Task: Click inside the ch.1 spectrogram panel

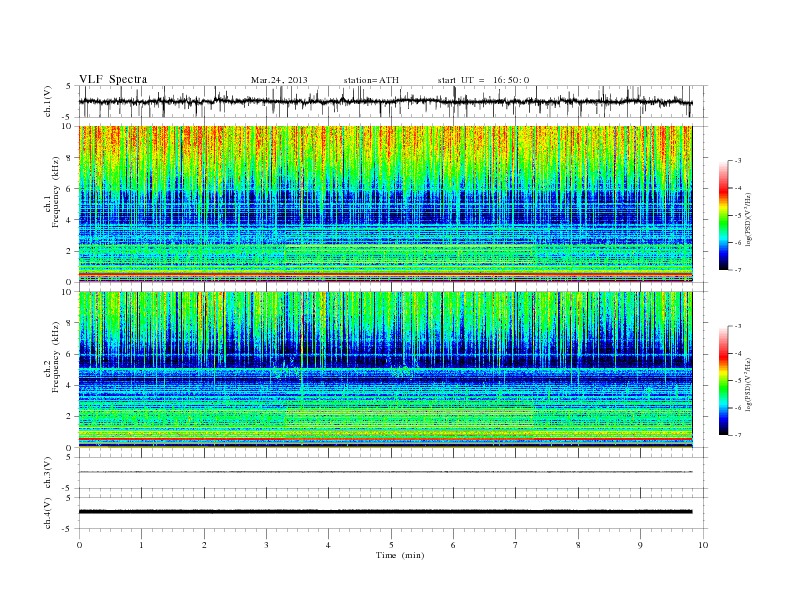Action: [x=385, y=204]
